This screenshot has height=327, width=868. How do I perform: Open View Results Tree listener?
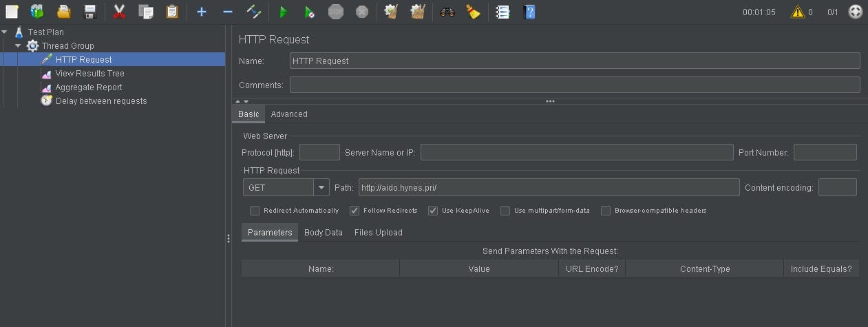(x=89, y=73)
